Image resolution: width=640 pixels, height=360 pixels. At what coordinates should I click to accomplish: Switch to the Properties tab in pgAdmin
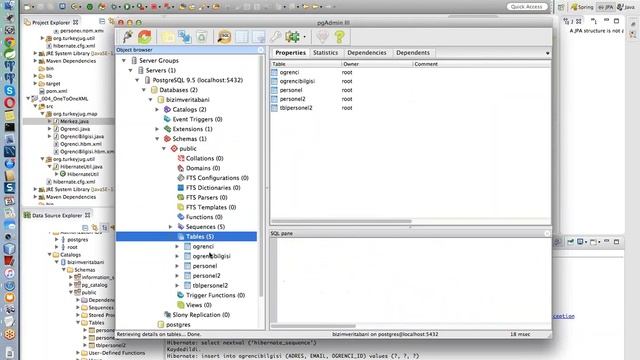[x=290, y=53]
